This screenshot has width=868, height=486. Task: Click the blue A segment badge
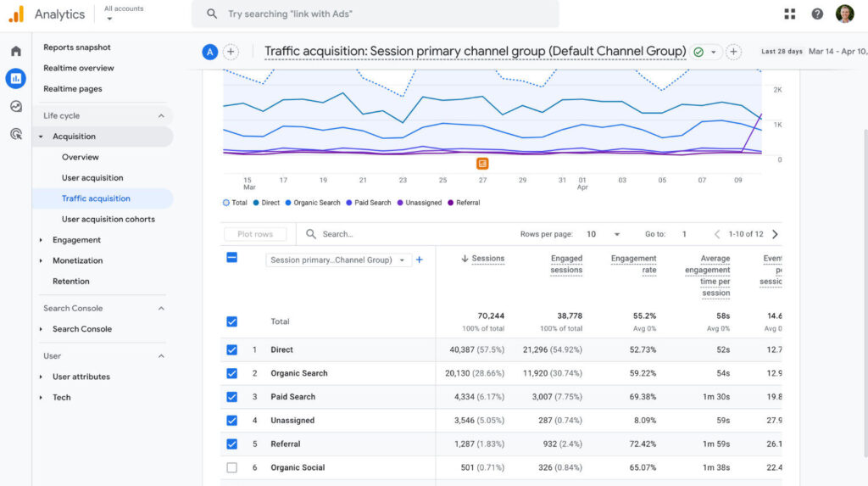point(210,52)
